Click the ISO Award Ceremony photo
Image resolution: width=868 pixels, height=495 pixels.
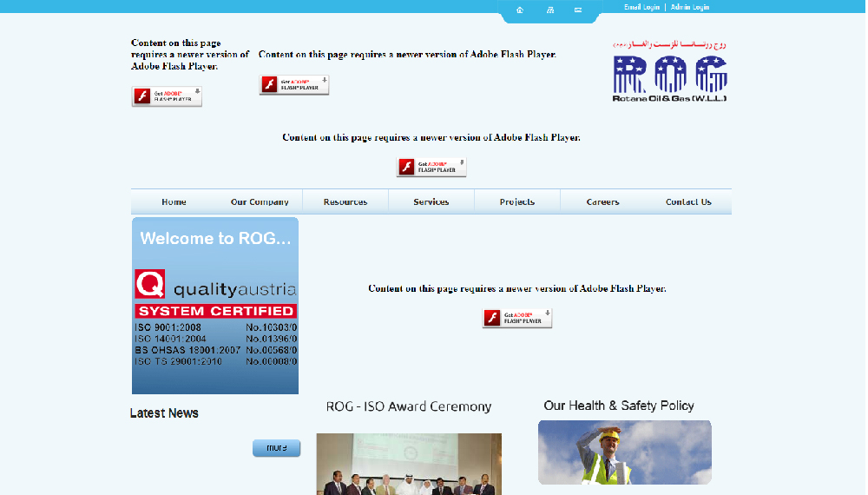point(409,464)
